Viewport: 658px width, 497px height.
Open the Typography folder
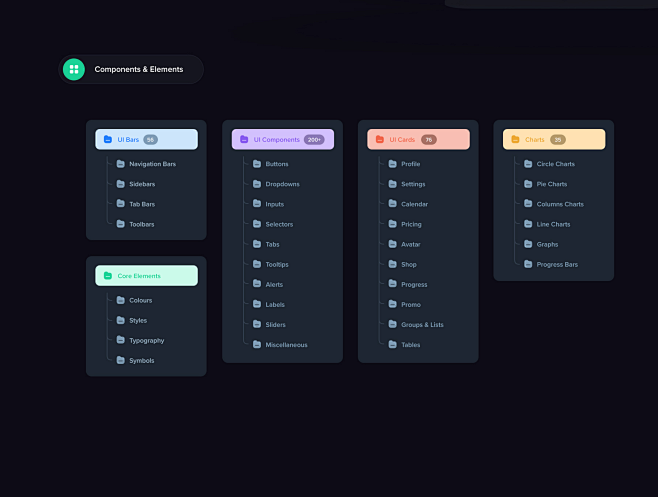pyautogui.click(x=146, y=341)
